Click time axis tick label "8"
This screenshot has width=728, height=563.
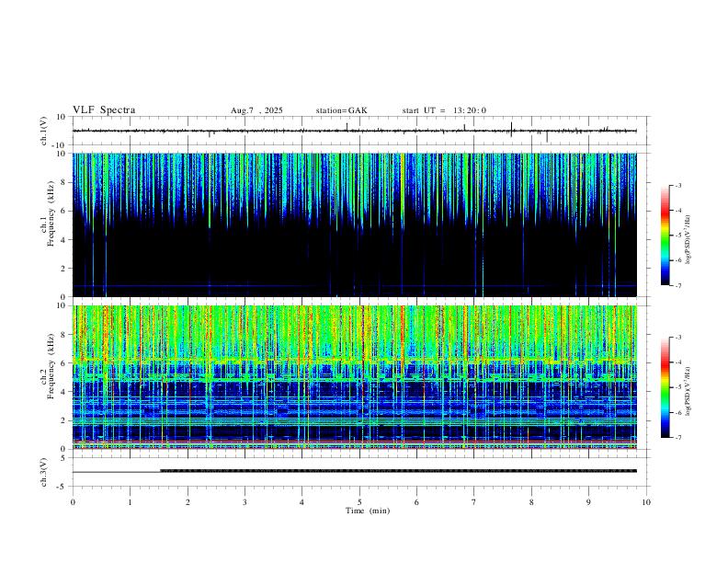click(531, 502)
